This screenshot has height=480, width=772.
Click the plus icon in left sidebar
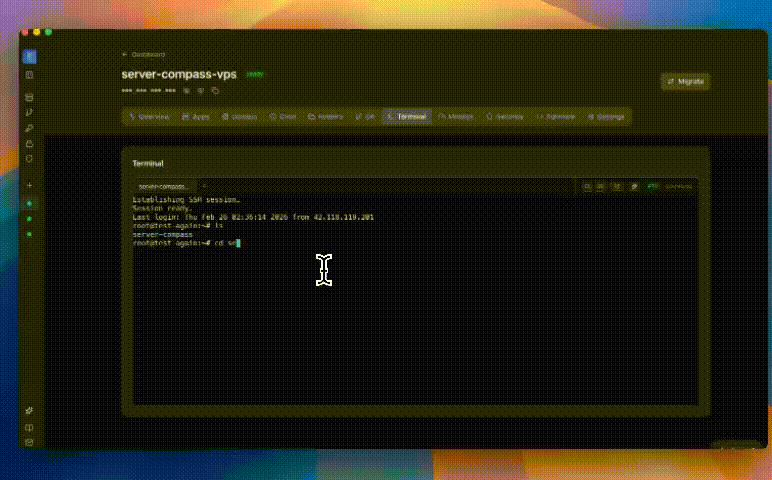tap(29, 186)
